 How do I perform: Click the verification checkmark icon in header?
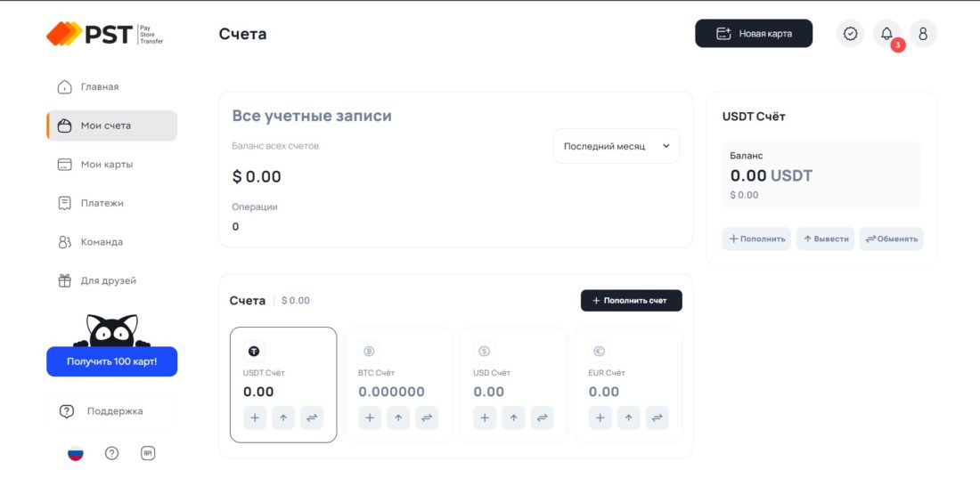pos(850,34)
